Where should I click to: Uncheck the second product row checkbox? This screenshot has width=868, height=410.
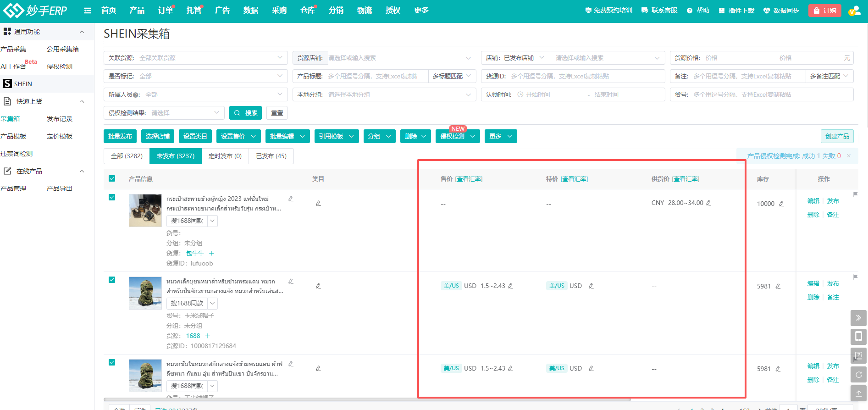(x=112, y=280)
